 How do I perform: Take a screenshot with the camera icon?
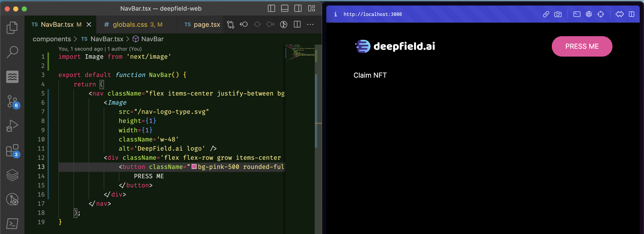(x=558, y=14)
